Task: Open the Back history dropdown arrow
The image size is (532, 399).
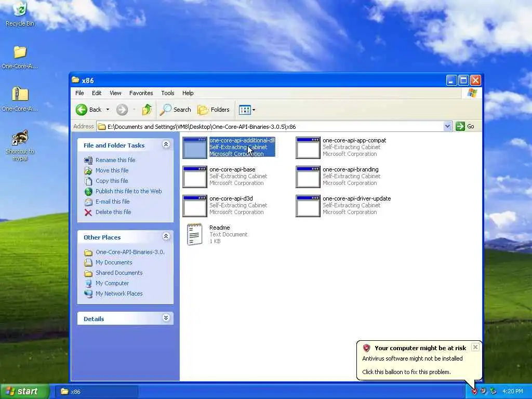Action: click(x=108, y=110)
